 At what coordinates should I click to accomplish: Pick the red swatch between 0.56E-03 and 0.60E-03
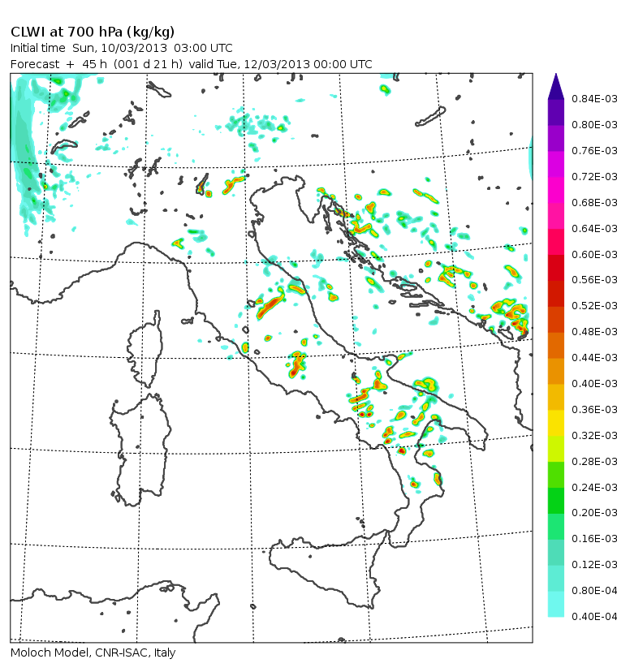tap(555, 268)
